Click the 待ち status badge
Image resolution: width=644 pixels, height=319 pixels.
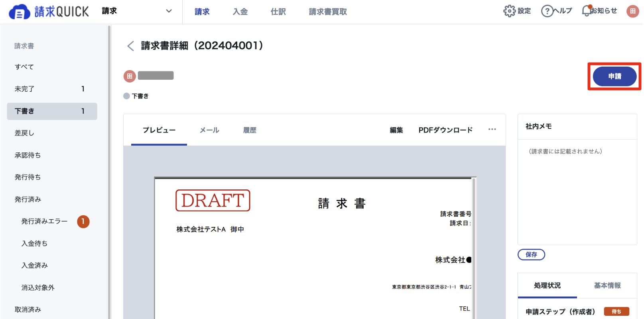pos(616,311)
